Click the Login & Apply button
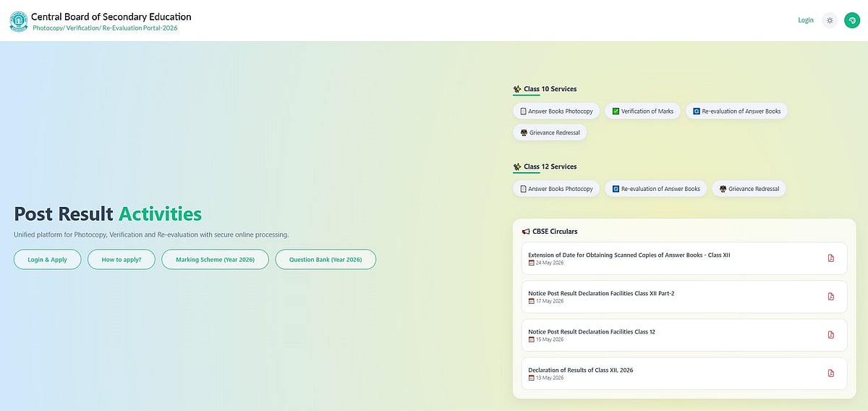Viewport: 868px width, 411px height. 47,259
